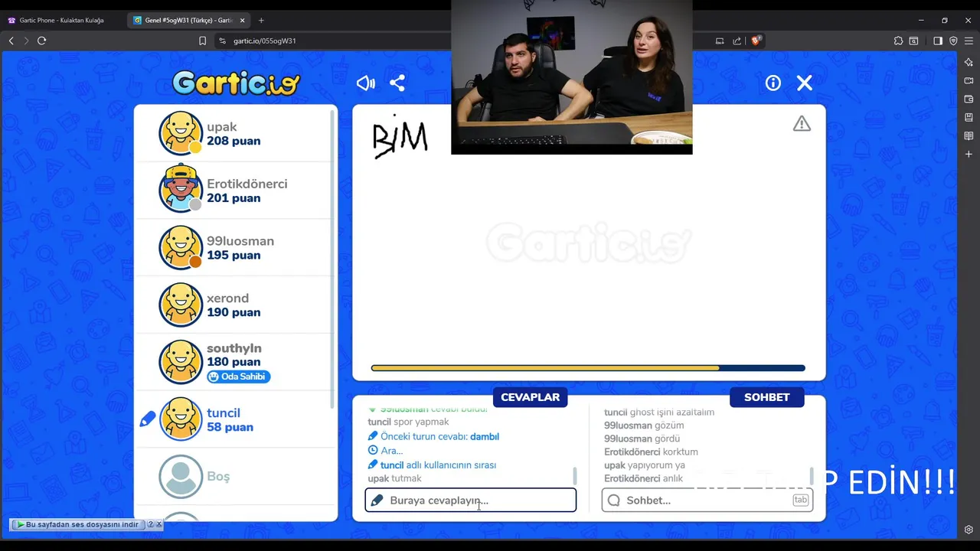The image size is (980, 551).
Task: Exit the room with the white X
Action: [x=804, y=83]
